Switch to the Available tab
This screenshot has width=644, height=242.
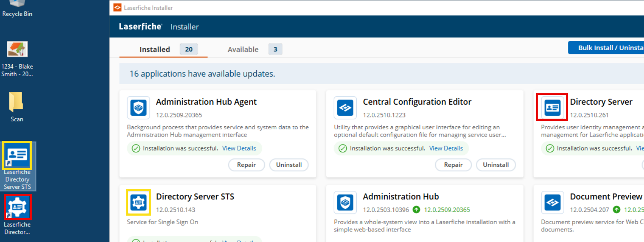point(243,49)
